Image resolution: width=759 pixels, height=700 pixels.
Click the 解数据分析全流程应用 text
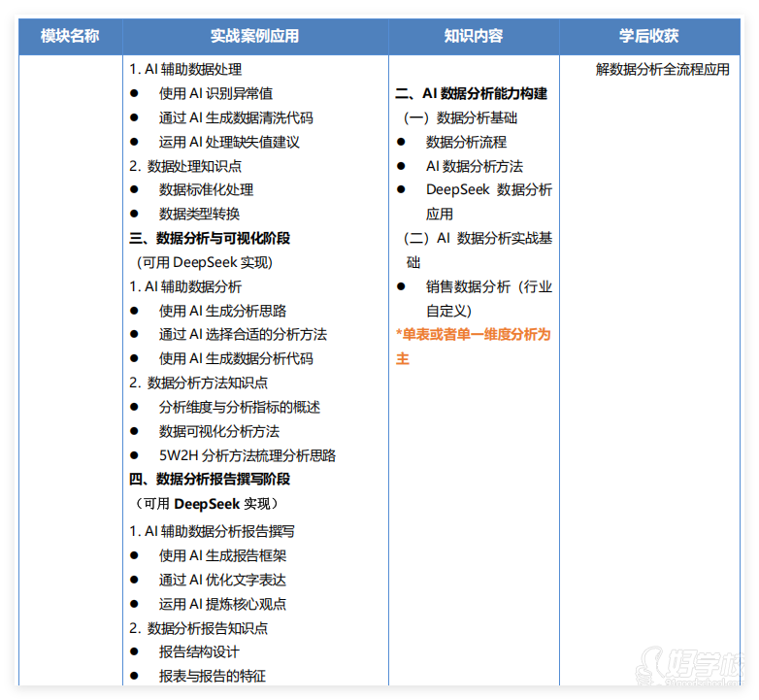click(x=662, y=70)
